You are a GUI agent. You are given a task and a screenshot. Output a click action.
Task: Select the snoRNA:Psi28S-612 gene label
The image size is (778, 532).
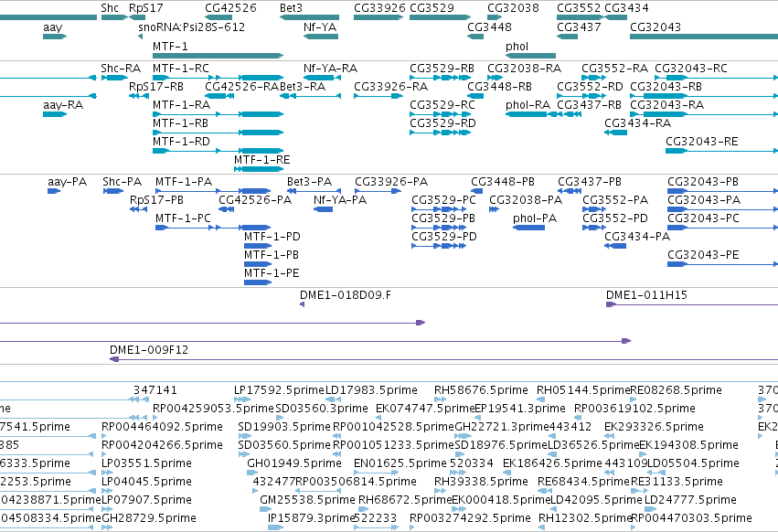pyautogui.click(x=191, y=27)
